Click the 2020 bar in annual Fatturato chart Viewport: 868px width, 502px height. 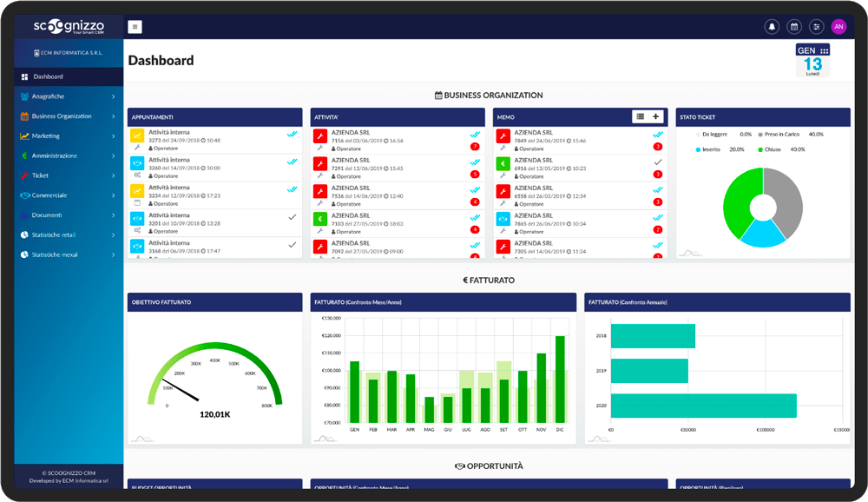(x=704, y=406)
